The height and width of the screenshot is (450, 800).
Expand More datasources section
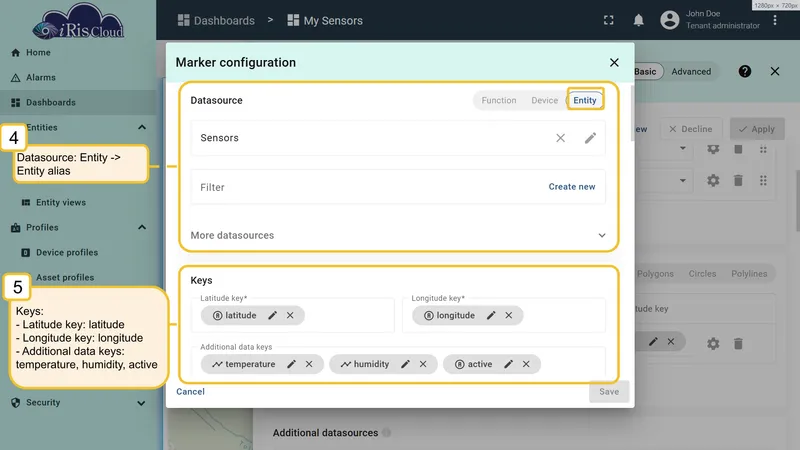398,235
